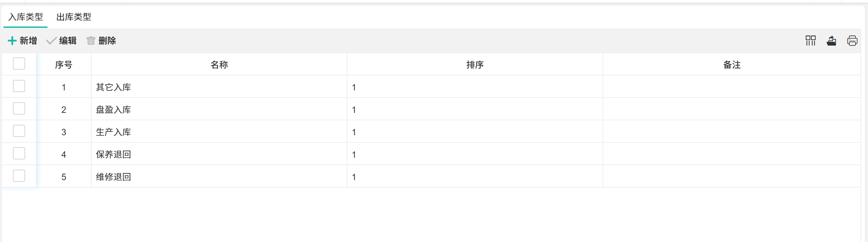Click the 维修退回 name cell
Viewport: 868px width, 242px height.
[x=113, y=177]
